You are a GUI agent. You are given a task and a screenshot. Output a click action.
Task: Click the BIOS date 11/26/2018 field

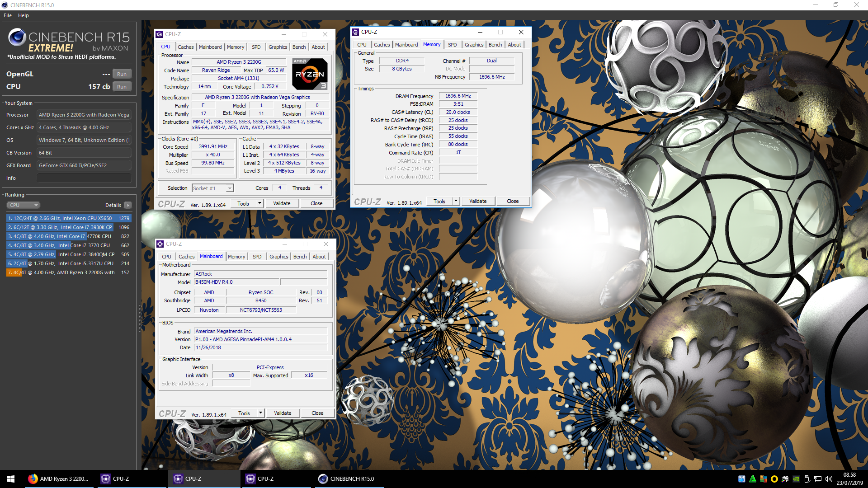(x=260, y=347)
